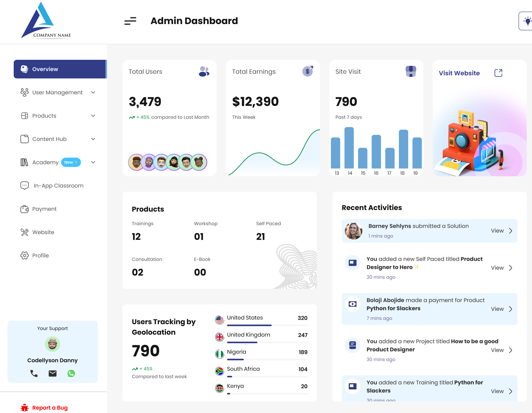Viewport: 532px width, 413px height.
Task: Expand the Products sidebar chevron
Action: (93, 116)
